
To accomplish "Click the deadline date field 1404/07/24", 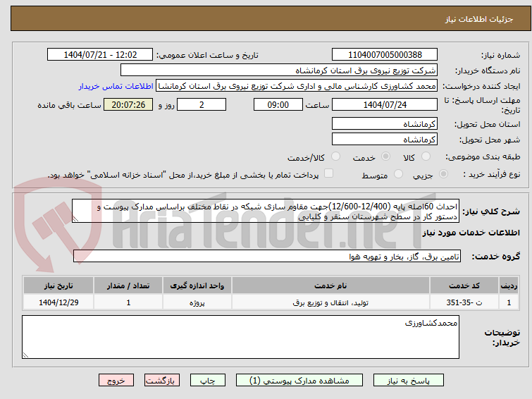I will 385,104.
